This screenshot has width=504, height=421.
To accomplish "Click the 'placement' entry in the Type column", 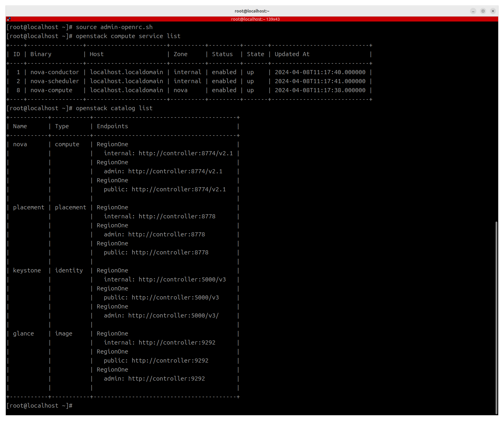I will (x=71, y=207).
